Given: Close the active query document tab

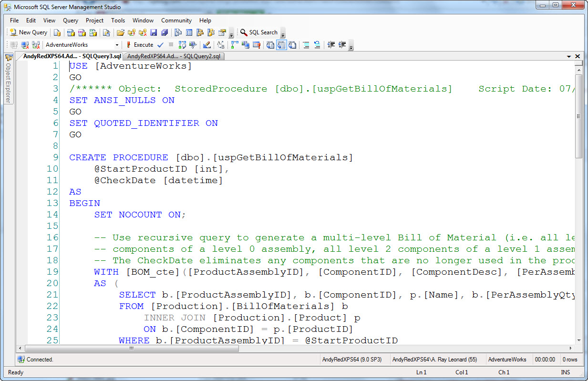Looking at the screenshot, I should point(578,56).
